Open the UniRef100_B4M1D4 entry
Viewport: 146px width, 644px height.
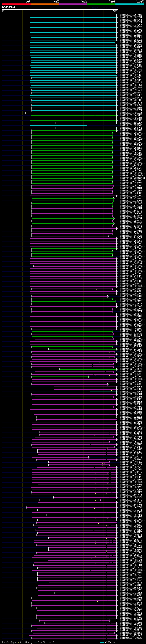131,188
